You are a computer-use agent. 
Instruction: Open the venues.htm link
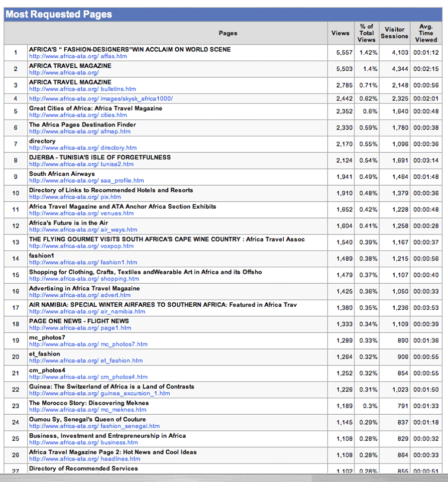tap(82, 213)
